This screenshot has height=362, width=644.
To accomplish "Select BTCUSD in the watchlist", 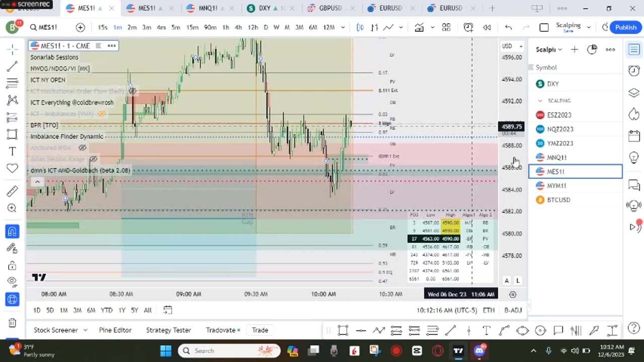I will pyautogui.click(x=575, y=200).
